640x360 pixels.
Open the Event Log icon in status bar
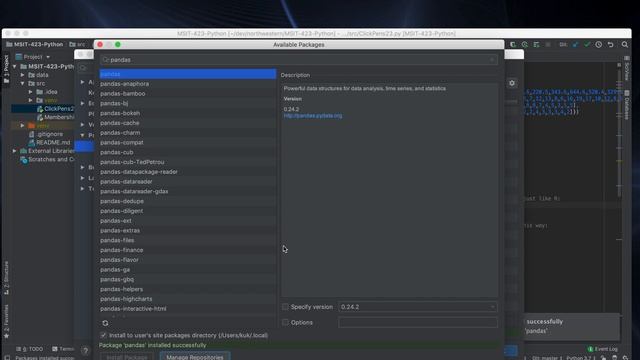590,349
